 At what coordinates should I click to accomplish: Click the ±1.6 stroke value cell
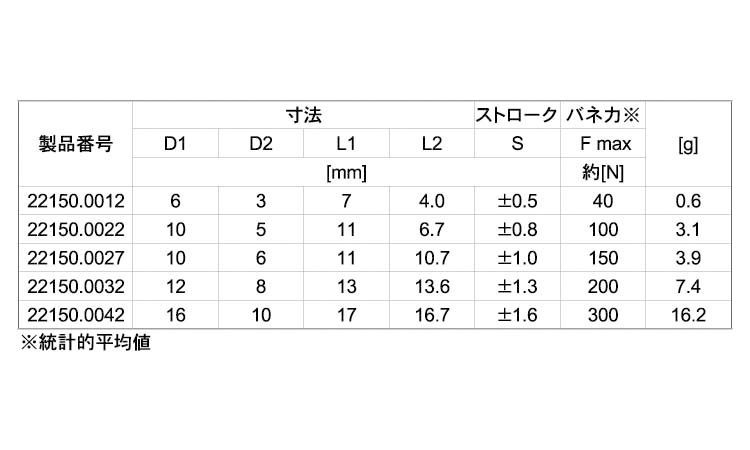point(516,317)
